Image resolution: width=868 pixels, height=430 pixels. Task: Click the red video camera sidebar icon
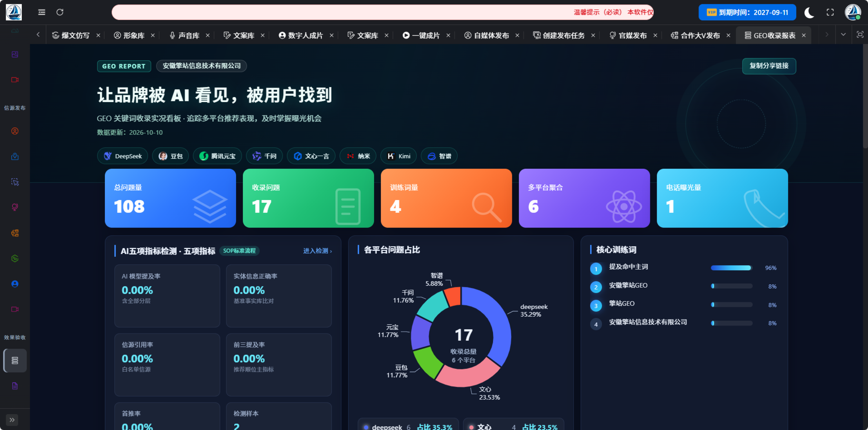pyautogui.click(x=15, y=80)
